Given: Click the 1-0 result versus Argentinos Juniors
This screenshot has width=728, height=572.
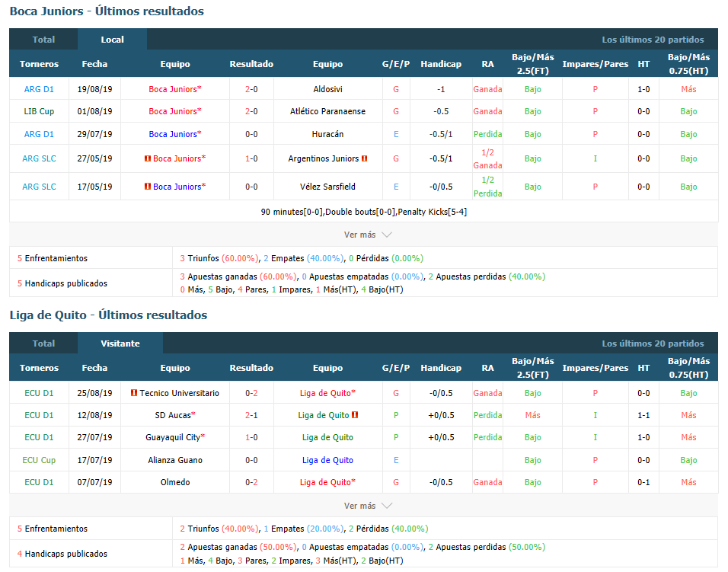Looking at the screenshot, I should click(x=251, y=158).
